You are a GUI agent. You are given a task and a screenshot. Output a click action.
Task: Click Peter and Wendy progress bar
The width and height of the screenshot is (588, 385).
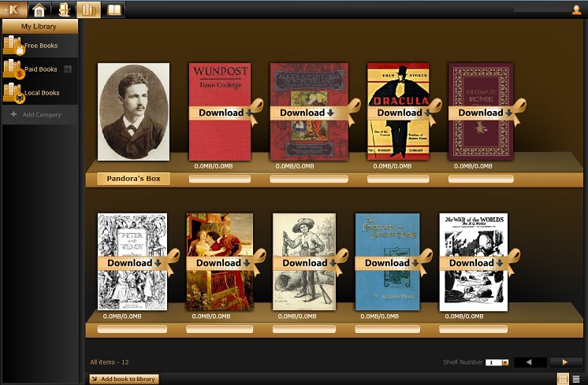point(132,329)
